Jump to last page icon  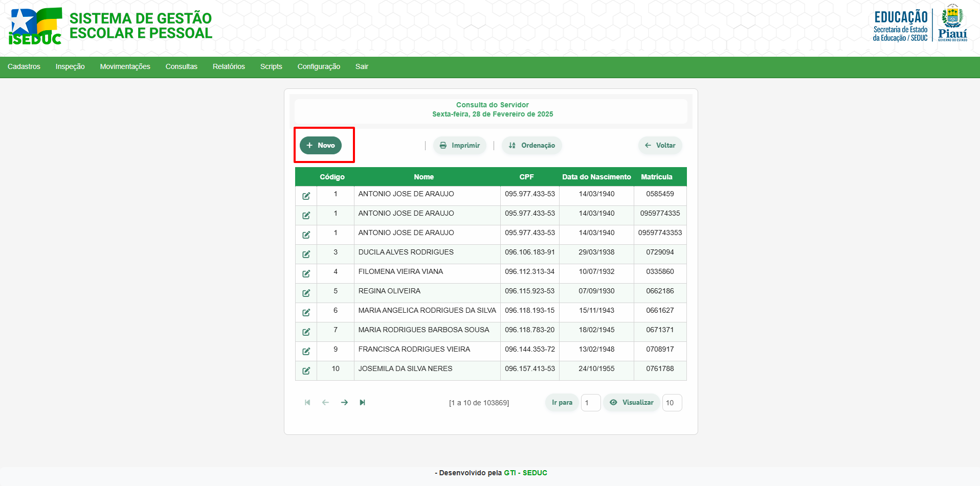tap(362, 403)
